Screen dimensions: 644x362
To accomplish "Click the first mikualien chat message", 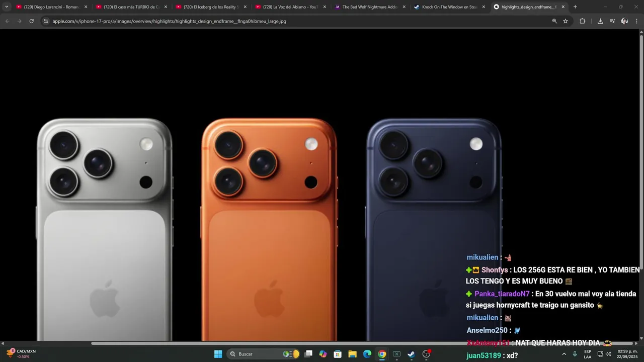I will (489, 257).
